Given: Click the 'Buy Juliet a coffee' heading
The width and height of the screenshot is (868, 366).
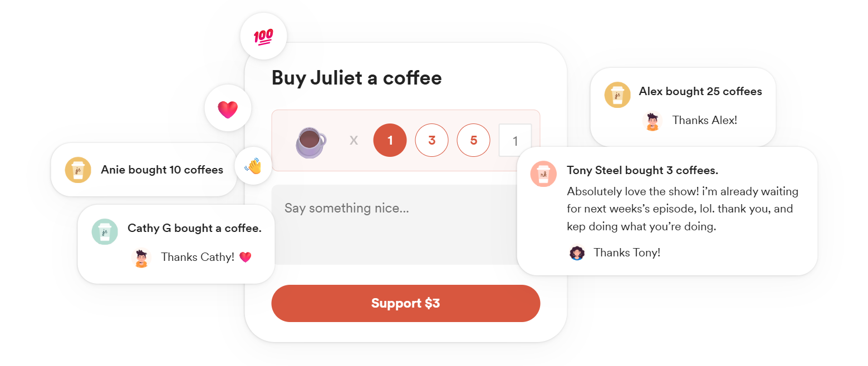Looking at the screenshot, I should click(356, 78).
